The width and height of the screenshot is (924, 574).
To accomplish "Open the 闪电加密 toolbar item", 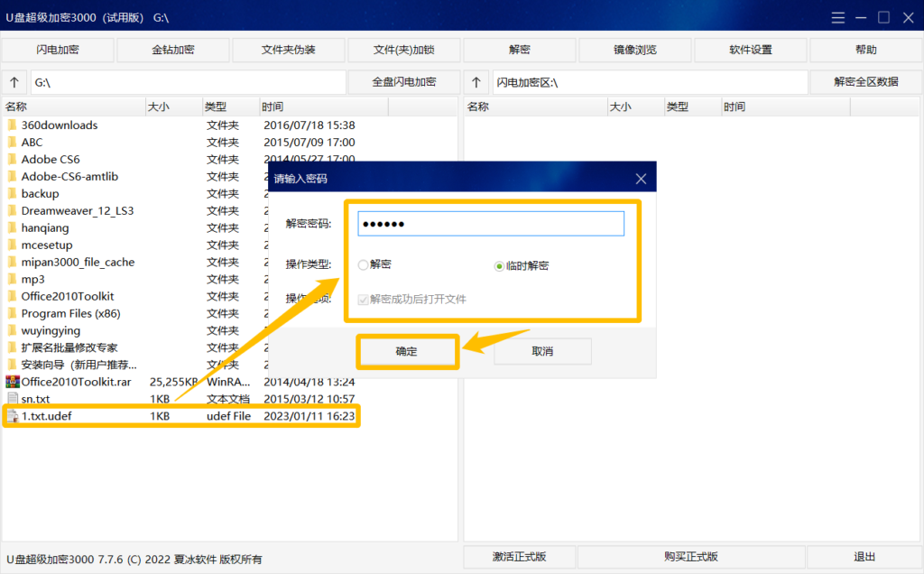I will 58,50.
